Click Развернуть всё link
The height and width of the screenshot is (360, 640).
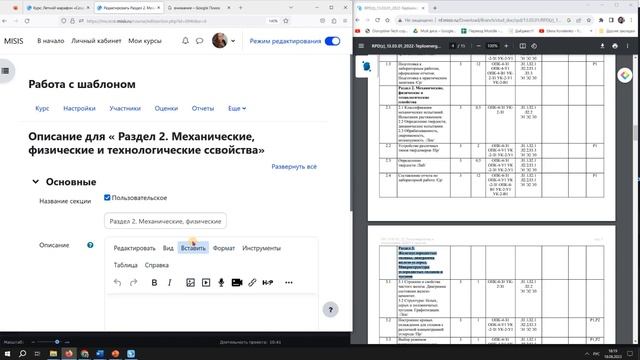coord(294,167)
